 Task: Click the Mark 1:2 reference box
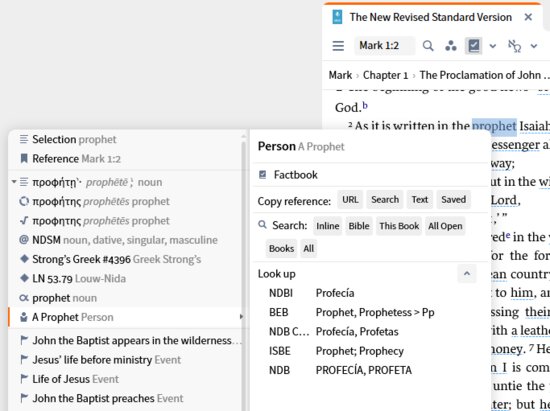coord(385,46)
